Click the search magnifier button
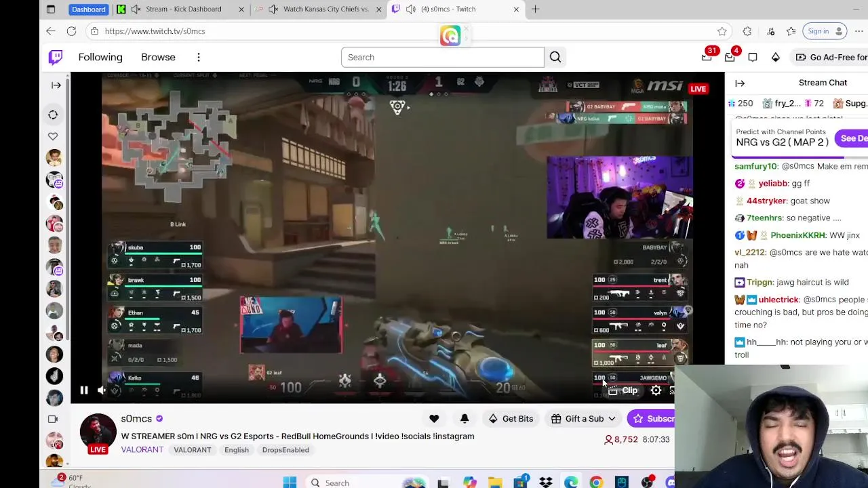This screenshot has height=488, width=868. pos(555,58)
